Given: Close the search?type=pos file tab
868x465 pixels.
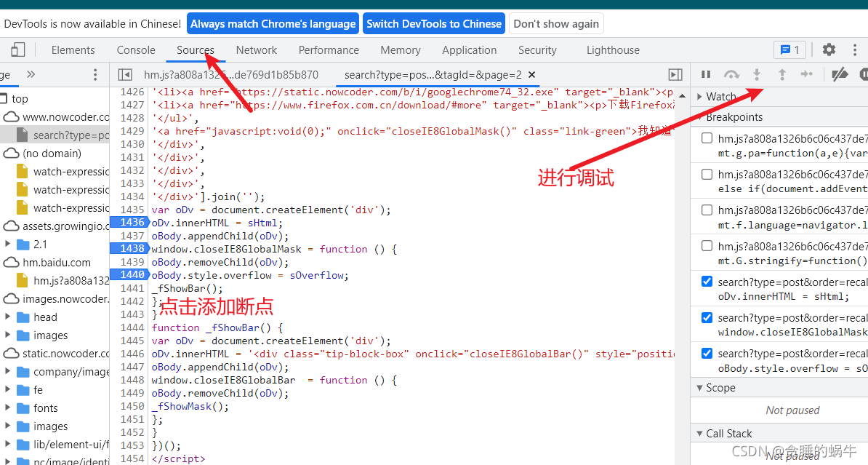Looking at the screenshot, I should (x=531, y=74).
